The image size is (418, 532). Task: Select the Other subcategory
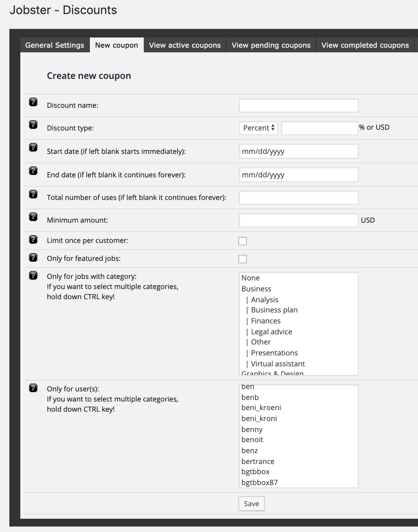[x=299, y=342]
